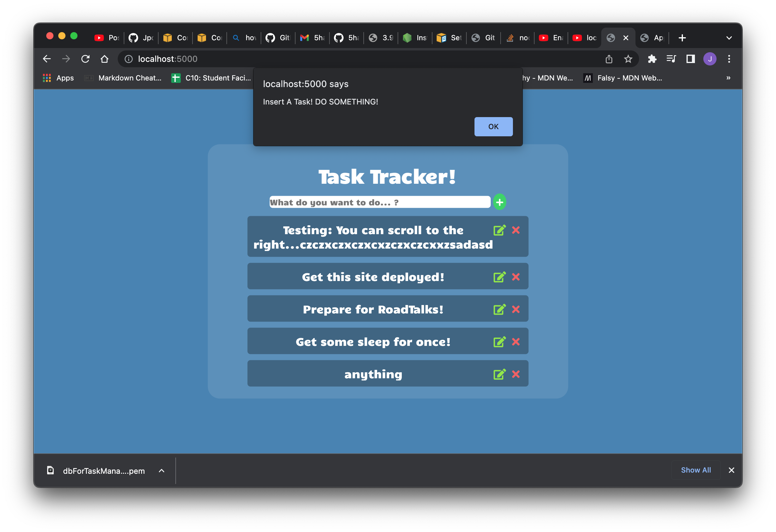Click the green add task plus button
The width and height of the screenshot is (776, 532).
tap(499, 202)
